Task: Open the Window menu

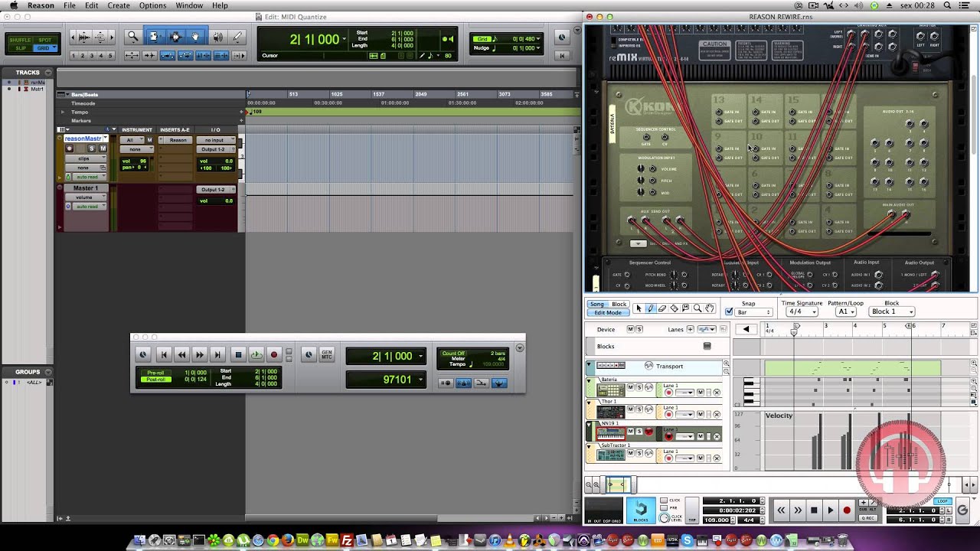Action: (x=189, y=5)
